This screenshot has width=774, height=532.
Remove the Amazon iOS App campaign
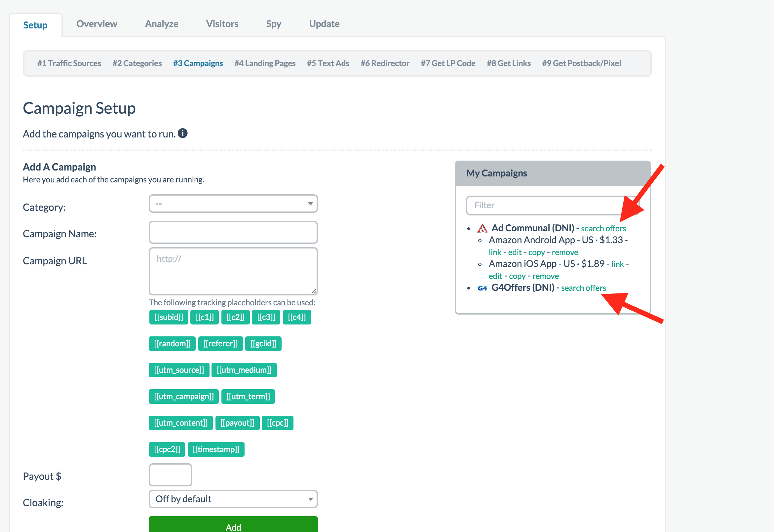[x=545, y=276]
